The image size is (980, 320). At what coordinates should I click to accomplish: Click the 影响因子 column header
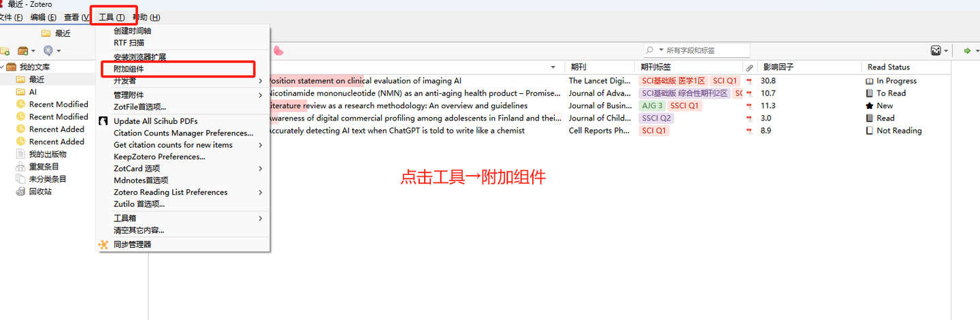click(x=809, y=67)
